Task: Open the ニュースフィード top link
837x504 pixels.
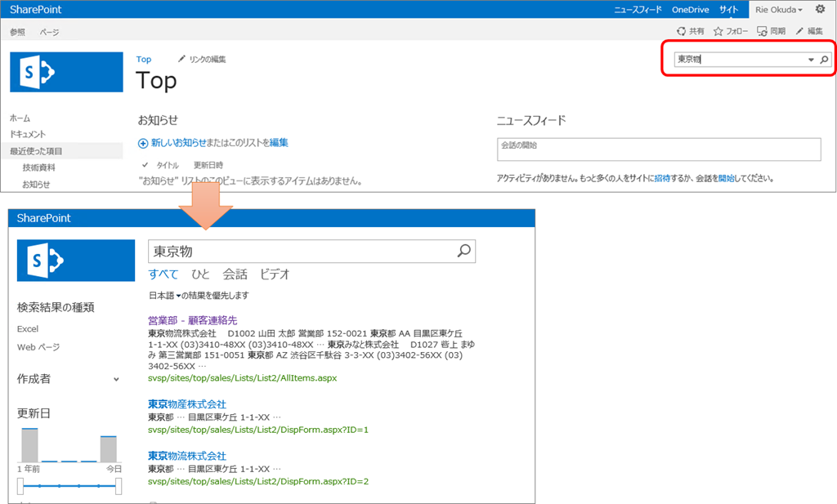Action: (638, 10)
